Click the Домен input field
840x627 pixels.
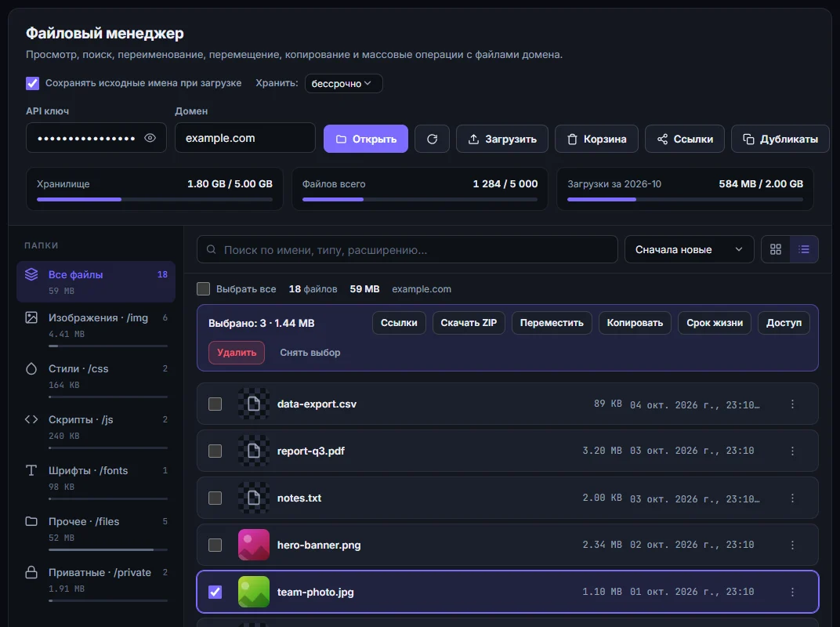coord(244,138)
